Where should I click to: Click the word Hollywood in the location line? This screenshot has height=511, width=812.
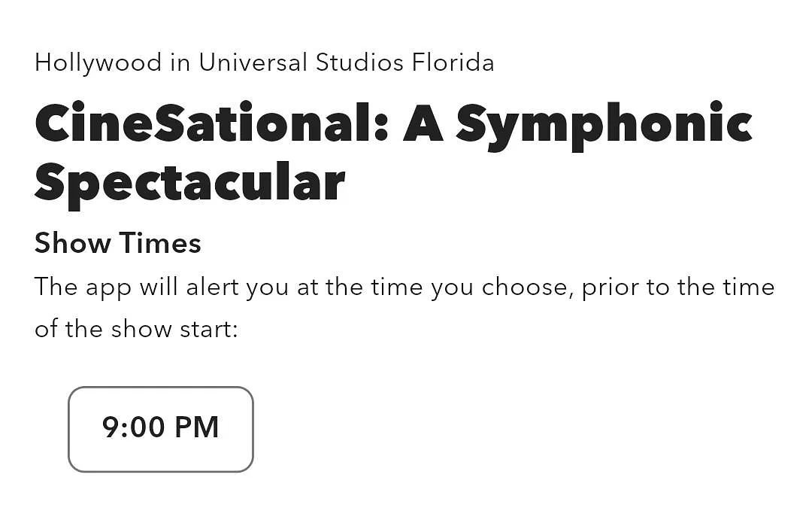(98, 64)
